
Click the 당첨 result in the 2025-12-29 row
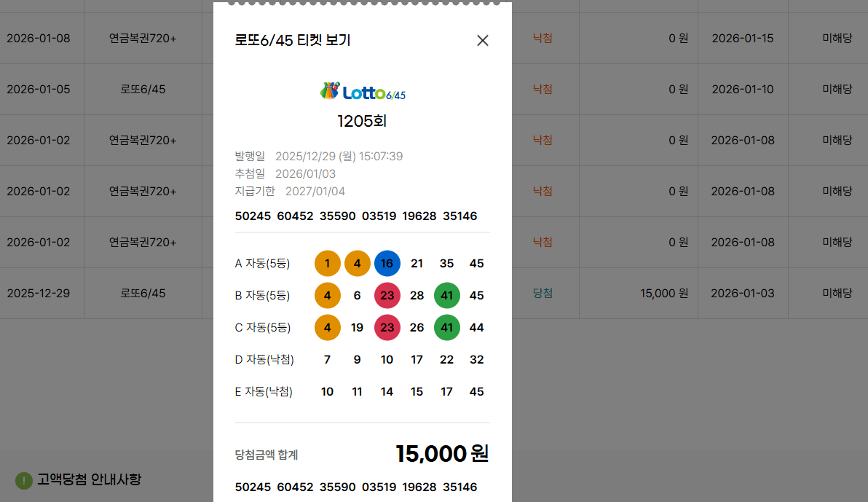coord(542,293)
